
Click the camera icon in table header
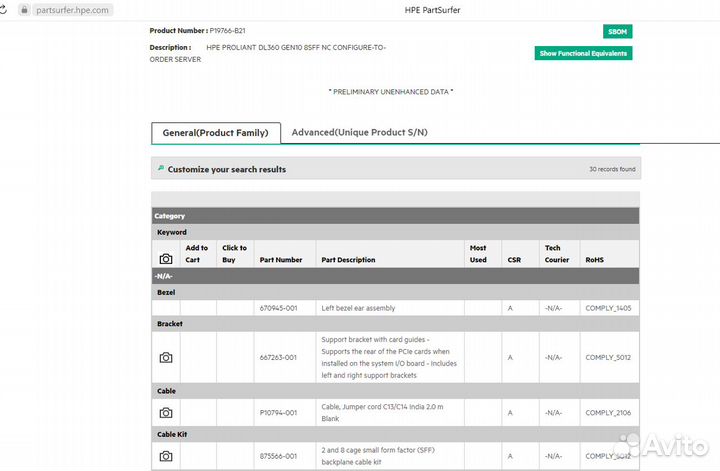166,259
